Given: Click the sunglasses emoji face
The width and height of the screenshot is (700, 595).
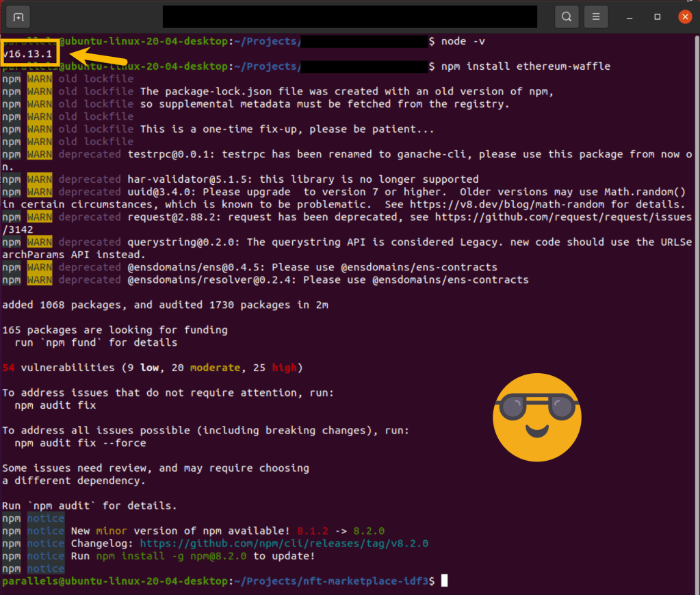Looking at the screenshot, I should (536, 416).
